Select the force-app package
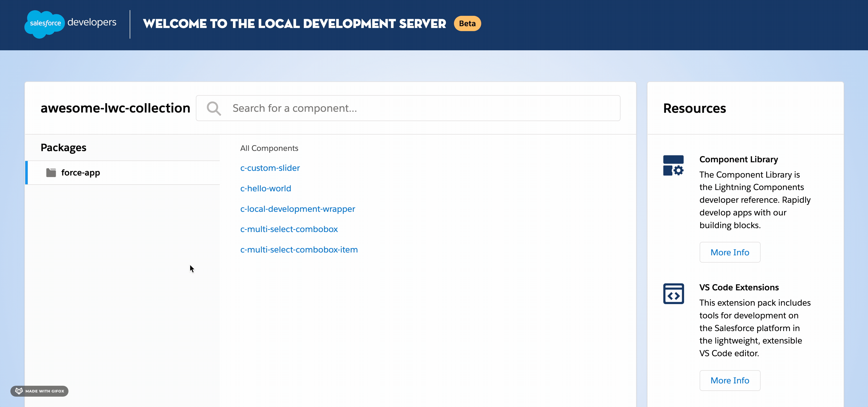 80,172
